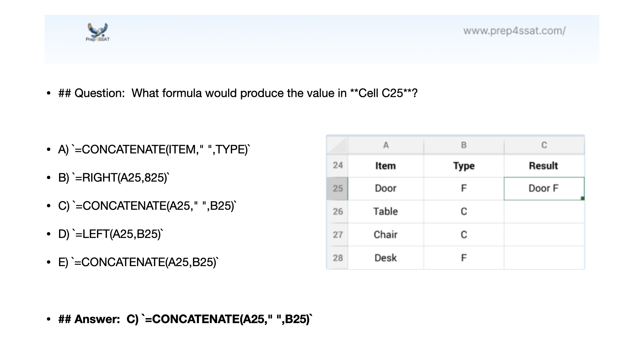Choose option D LEFT(A25,B25)
Viewport: 644px width, 362px height.
click(x=110, y=234)
